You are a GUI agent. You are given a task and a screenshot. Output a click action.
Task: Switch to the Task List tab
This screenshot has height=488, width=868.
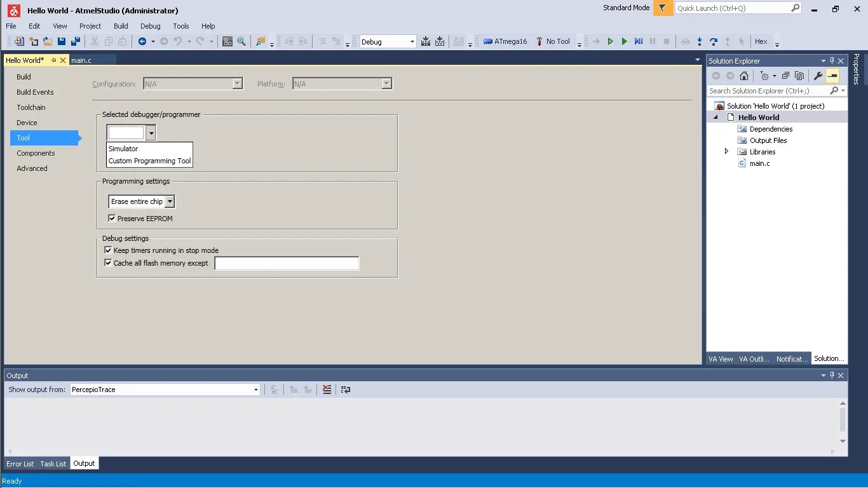coord(53,464)
